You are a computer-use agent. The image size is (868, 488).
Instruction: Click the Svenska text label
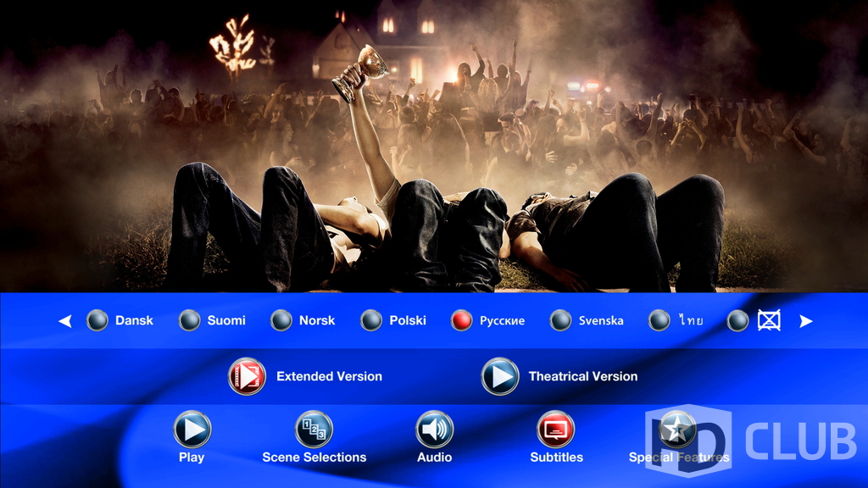click(x=601, y=320)
